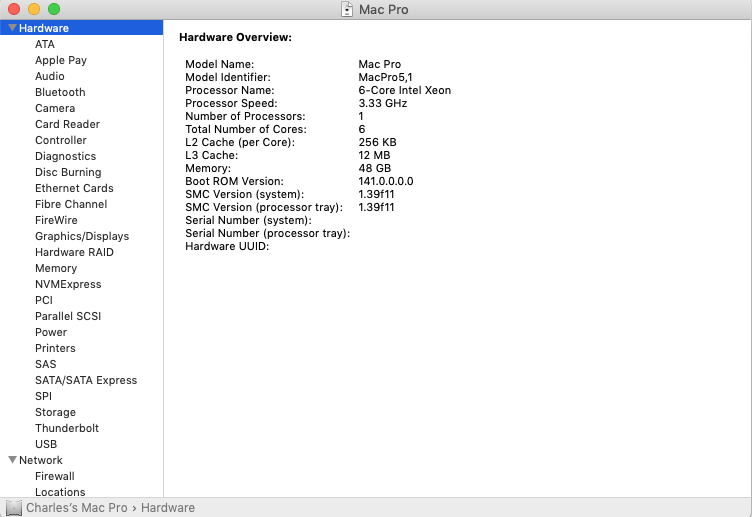Viewport: 752px width, 517px height.
Task: Click the L3 Cache value 12 MB
Action: tap(374, 155)
